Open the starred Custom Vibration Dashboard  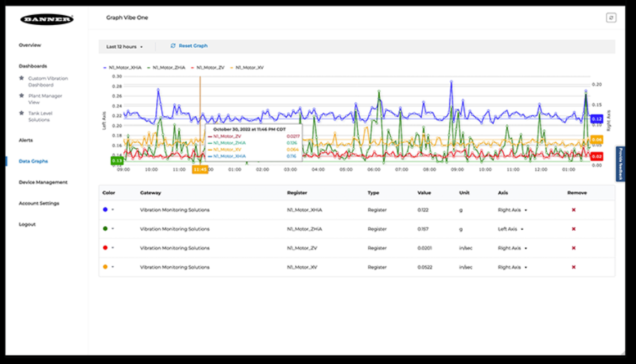(48, 81)
